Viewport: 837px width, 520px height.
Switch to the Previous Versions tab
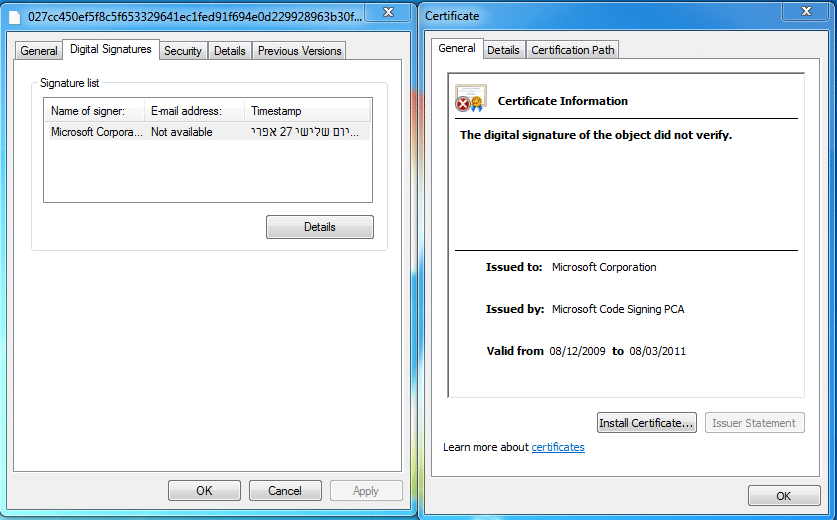click(x=299, y=51)
